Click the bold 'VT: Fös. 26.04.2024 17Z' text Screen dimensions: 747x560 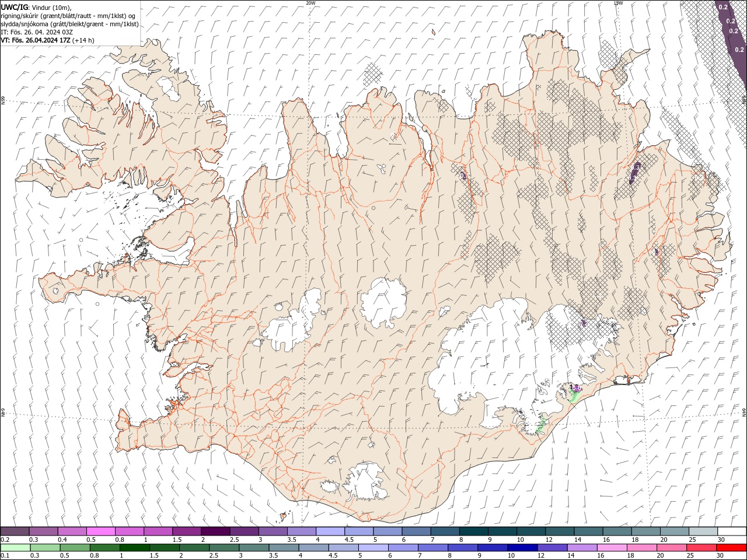coord(36,40)
